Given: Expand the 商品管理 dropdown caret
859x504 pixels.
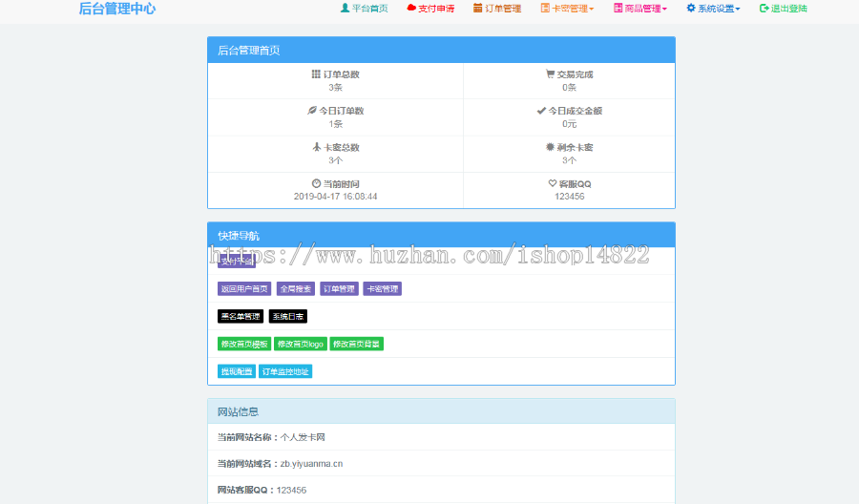Looking at the screenshot, I should click(664, 9).
